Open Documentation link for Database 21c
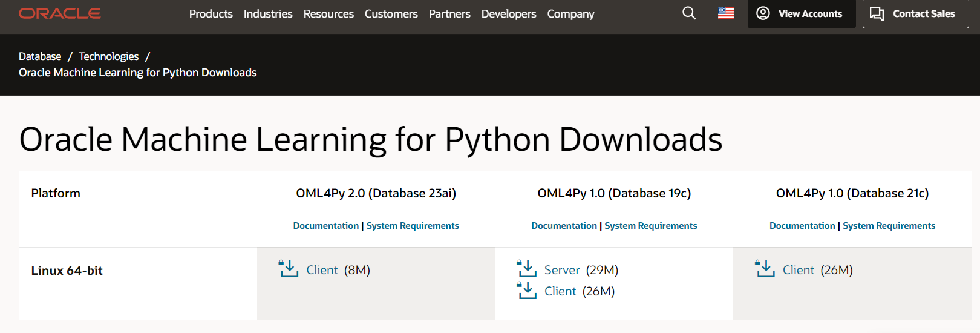The image size is (980, 333). pyautogui.click(x=802, y=226)
